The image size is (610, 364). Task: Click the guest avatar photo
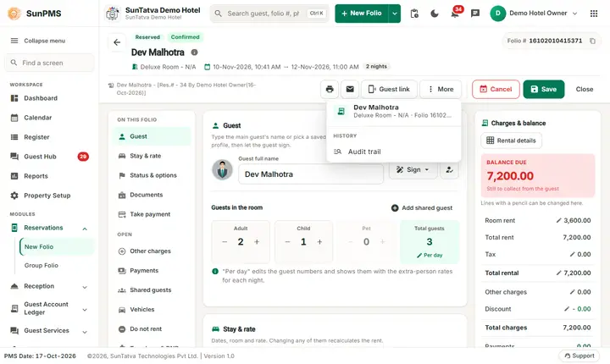tap(222, 170)
